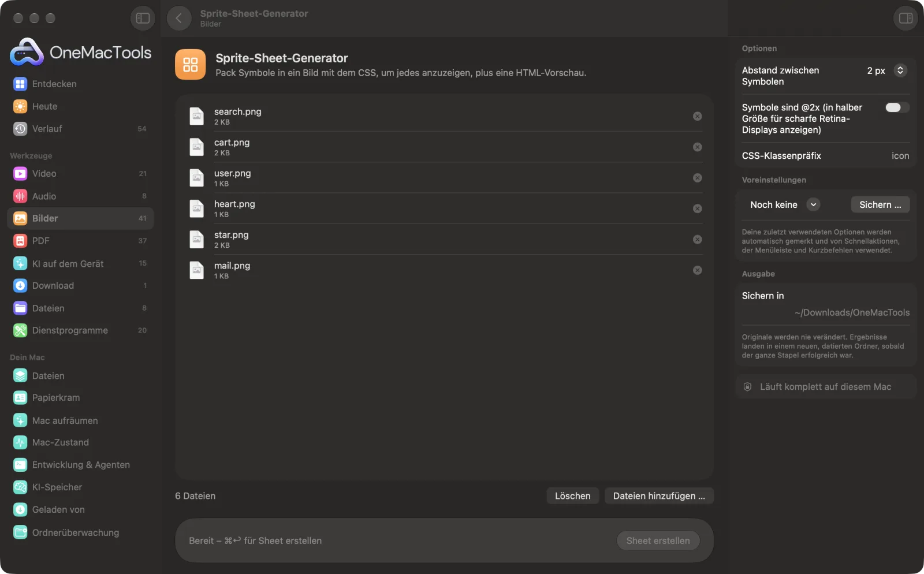Click the Sheet erstellen button

(658, 541)
